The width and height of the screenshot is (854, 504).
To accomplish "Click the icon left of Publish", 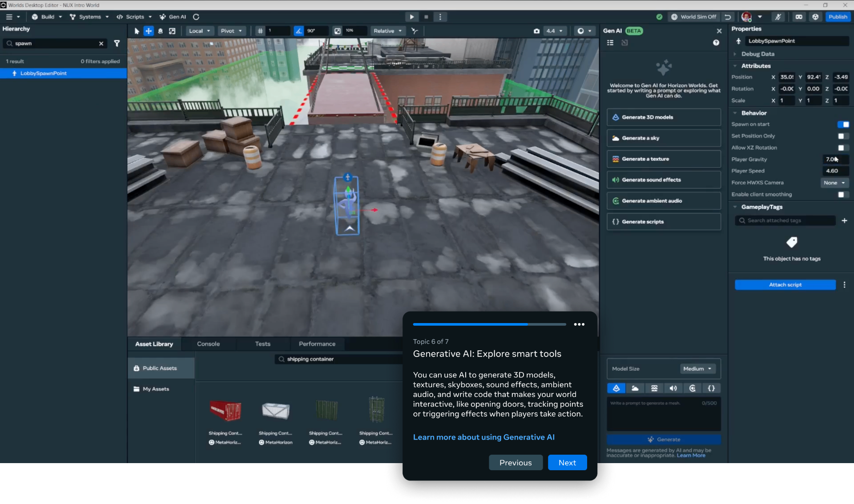I will click(x=815, y=17).
